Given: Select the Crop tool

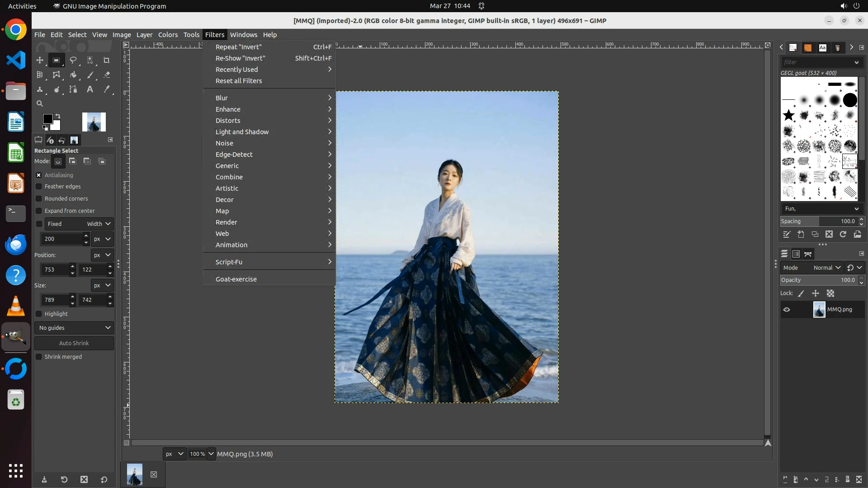Looking at the screenshot, I should coord(107,60).
